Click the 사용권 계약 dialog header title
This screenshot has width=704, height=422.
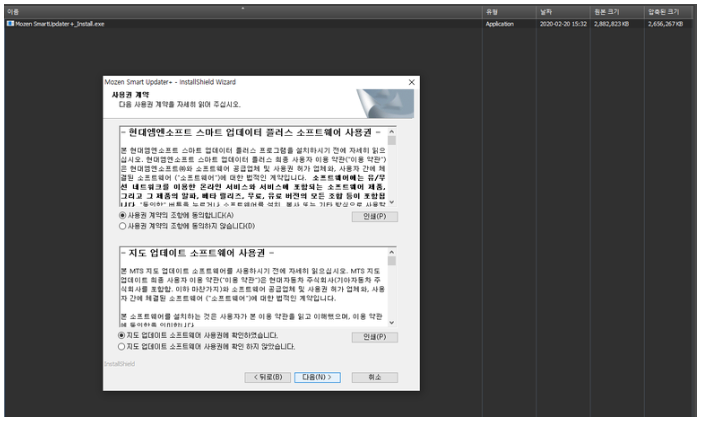(x=130, y=95)
